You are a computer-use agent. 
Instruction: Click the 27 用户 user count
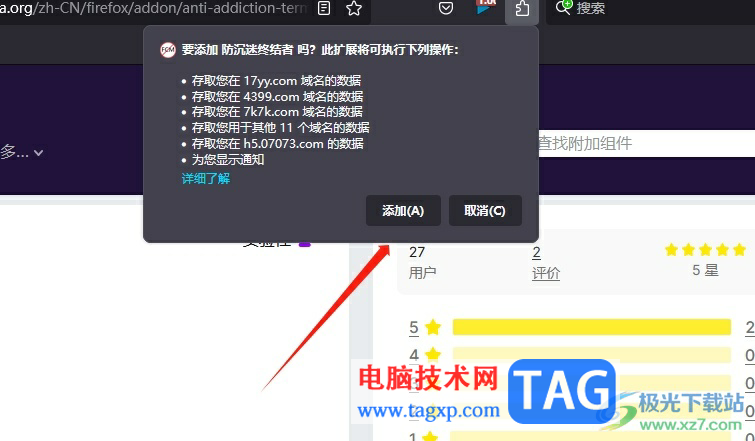tap(422, 263)
